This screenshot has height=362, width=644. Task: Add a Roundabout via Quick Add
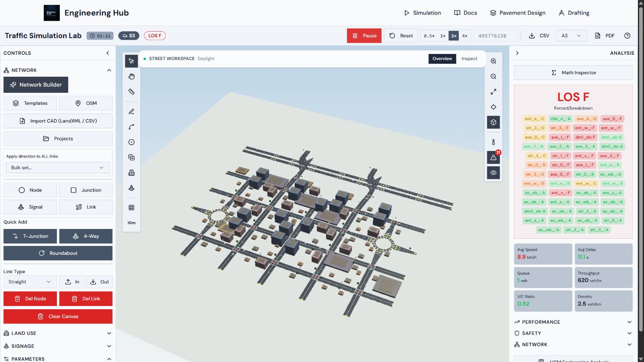coord(58,253)
